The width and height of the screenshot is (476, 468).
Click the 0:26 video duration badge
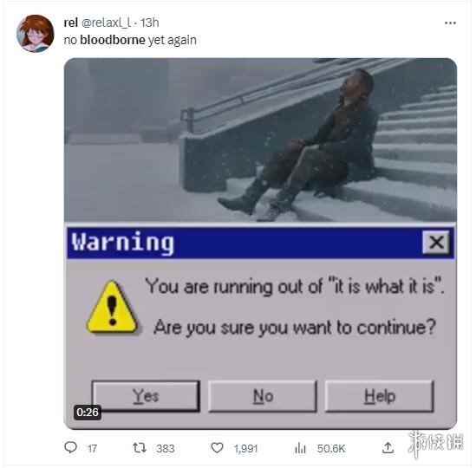point(88,413)
